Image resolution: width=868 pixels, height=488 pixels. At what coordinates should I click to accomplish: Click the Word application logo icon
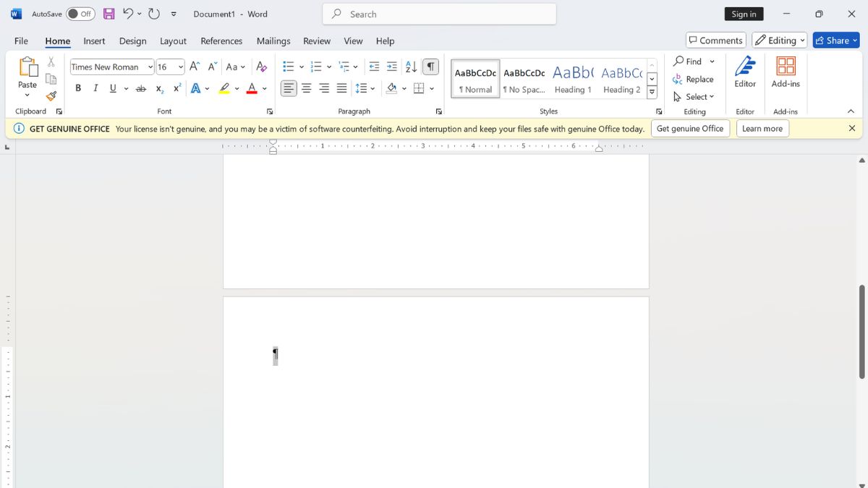tap(16, 14)
